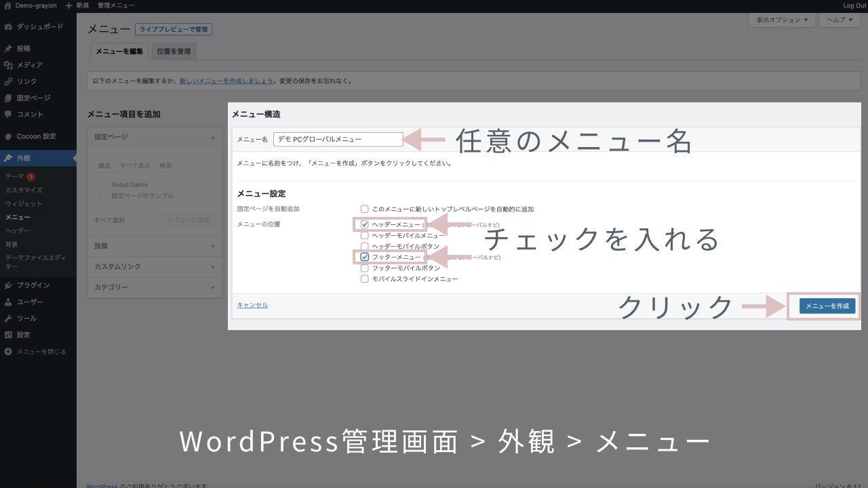
Task: Click the すべて選択 link
Action: tap(110, 220)
